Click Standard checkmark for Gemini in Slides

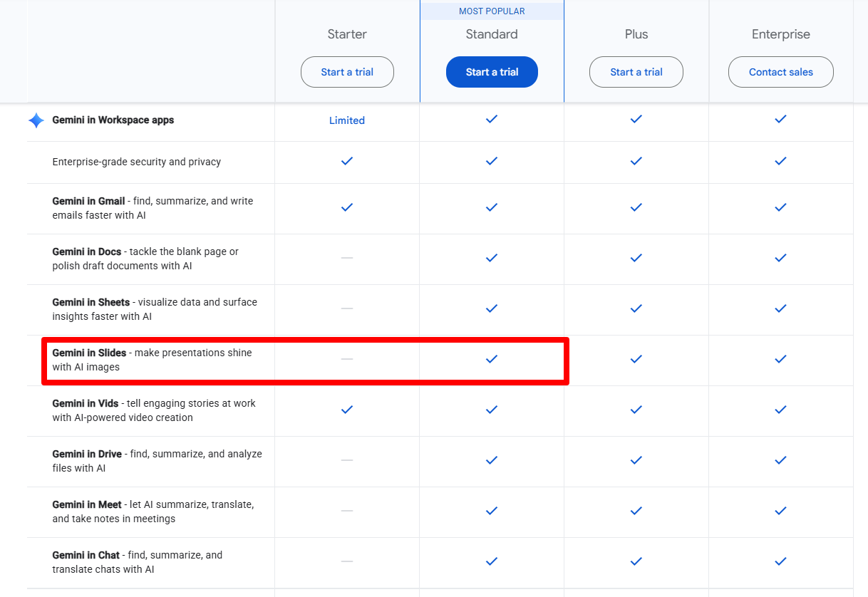pyautogui.click(x=492, y=359)
